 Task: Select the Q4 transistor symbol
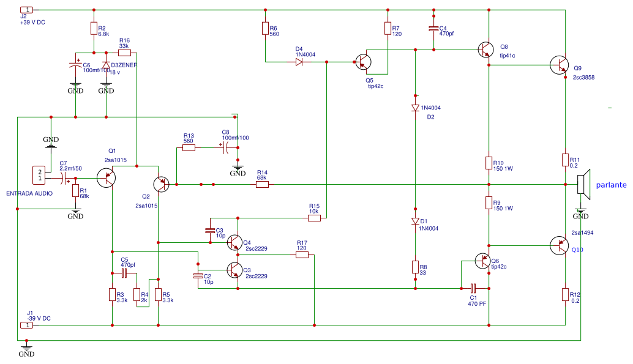pyautogui.click(x=234, y=242)
